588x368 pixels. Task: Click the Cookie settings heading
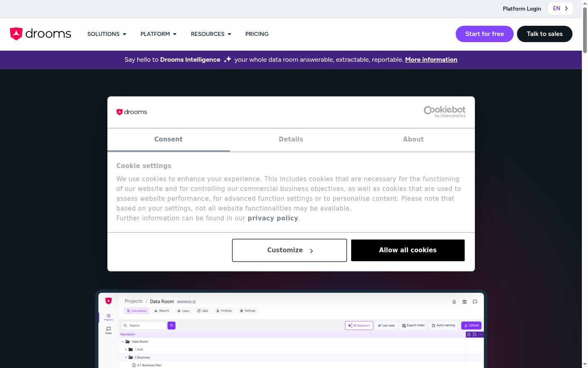coord(144,166)
